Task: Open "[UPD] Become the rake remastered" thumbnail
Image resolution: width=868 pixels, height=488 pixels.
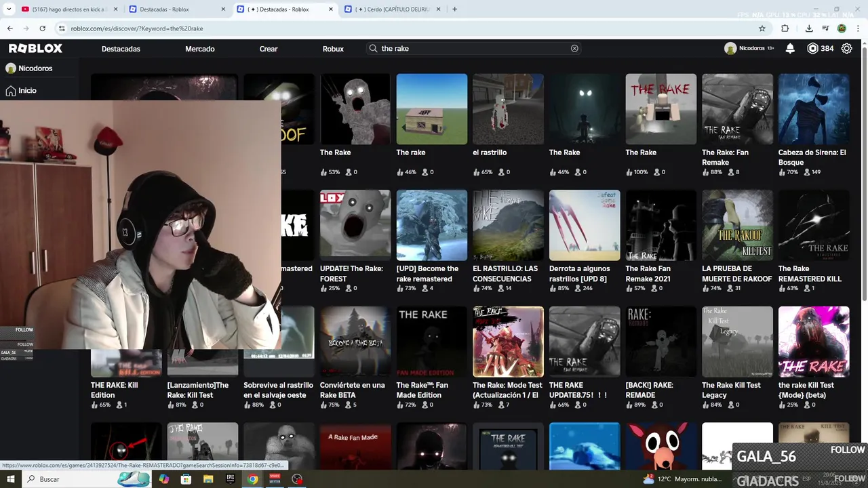Action: point(432,225)
